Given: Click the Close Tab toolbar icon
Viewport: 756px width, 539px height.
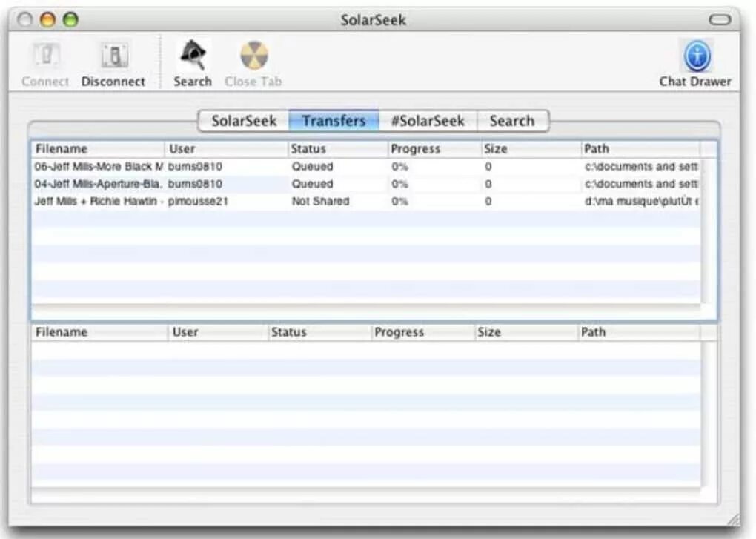Looking at the screenshot, I should pyautogui.click(x=253, y=55).
